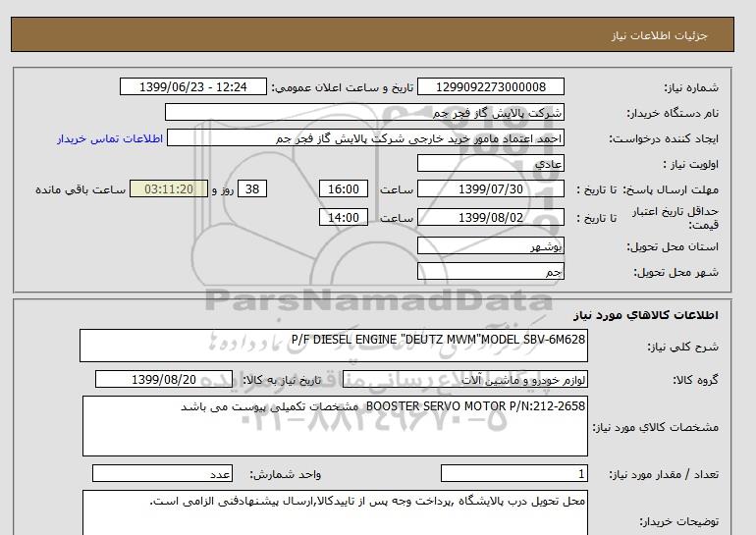This screenshot has height=535, width=756.
Task: Select the buyer name field شرکت پالایش گاز فجر جم
Action: (364, 112)
